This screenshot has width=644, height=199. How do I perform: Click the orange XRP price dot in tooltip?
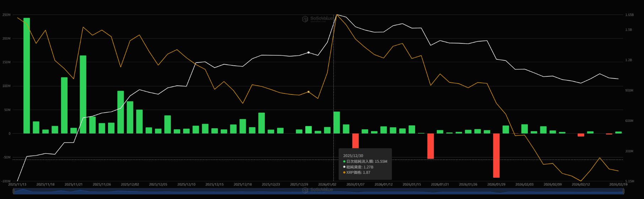click(344, 173)
